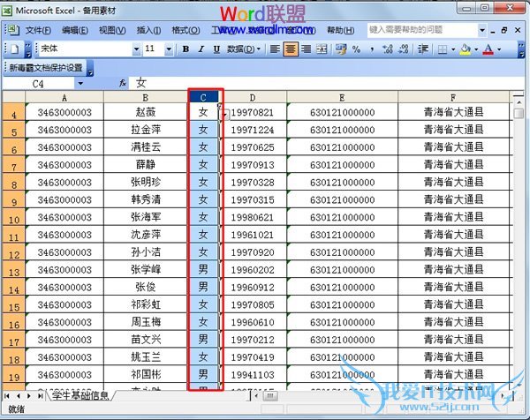The image size is (530, 420).
Task: Open the 视图(V) menu
Action: [112, 30]
